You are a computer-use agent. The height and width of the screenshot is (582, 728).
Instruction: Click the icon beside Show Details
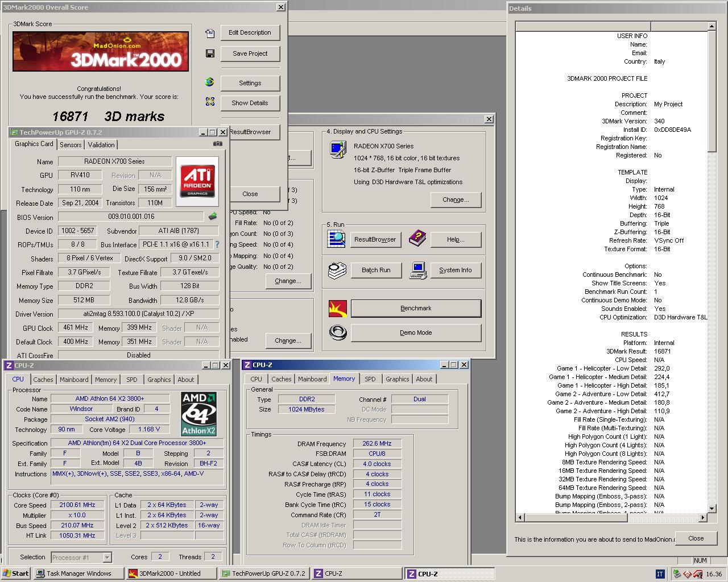click(x=210, y=102)
